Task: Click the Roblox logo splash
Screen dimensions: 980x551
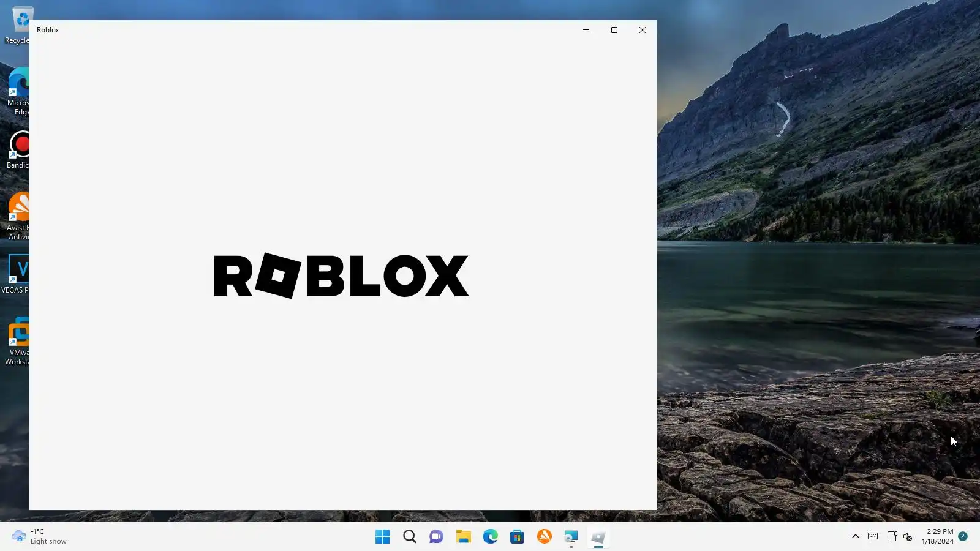Action: tap(341, 275)
